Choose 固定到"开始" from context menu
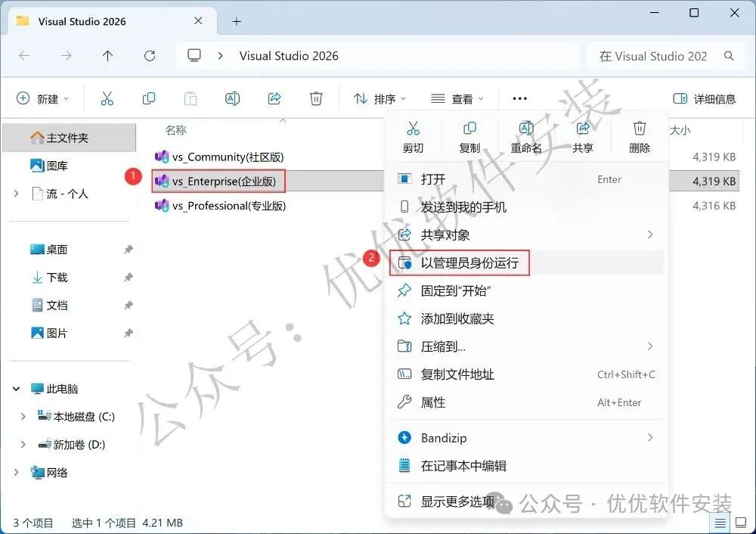756x534 pixels. (x=526, y=291)
